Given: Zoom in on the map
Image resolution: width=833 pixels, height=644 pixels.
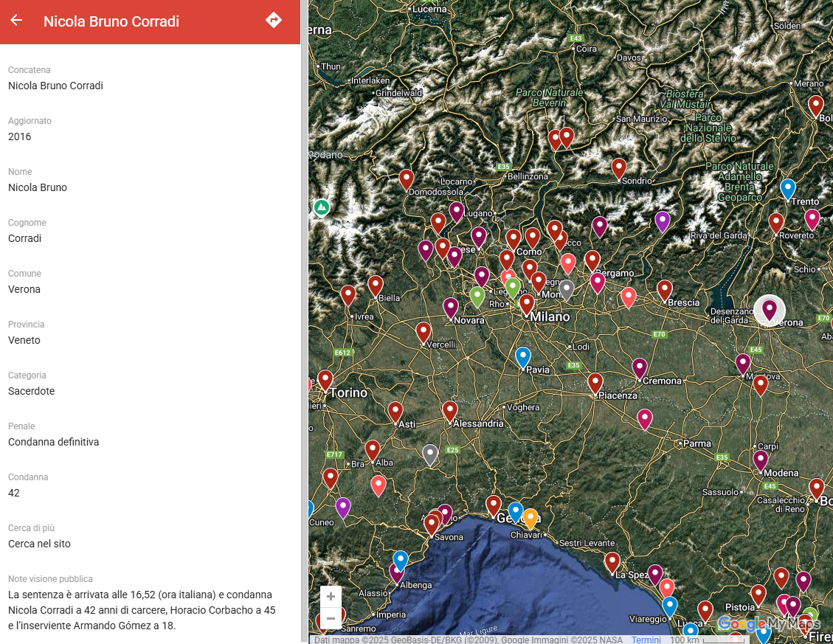Looking at the screenshot, I should 331,596.
